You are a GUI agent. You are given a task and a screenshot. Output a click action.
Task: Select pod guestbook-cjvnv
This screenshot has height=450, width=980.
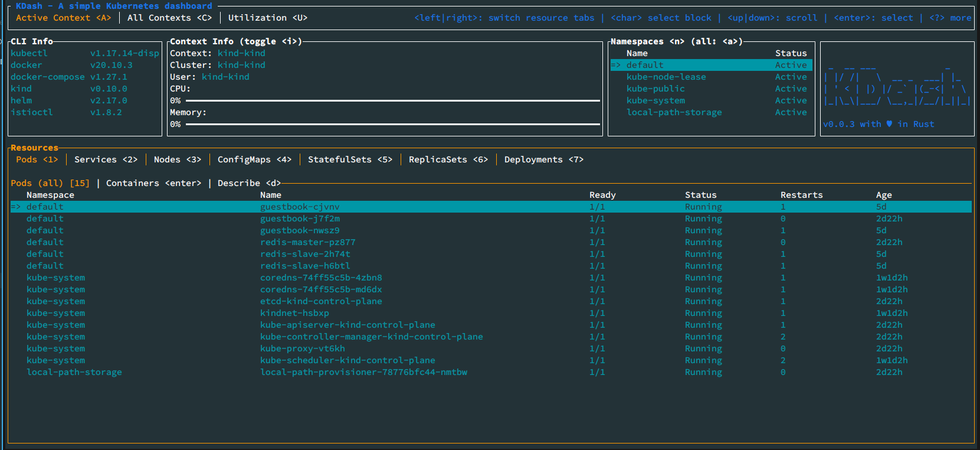491,207
